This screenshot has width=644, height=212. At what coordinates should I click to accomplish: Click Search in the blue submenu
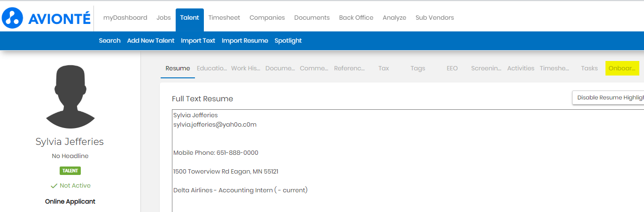tap(109, 41)
